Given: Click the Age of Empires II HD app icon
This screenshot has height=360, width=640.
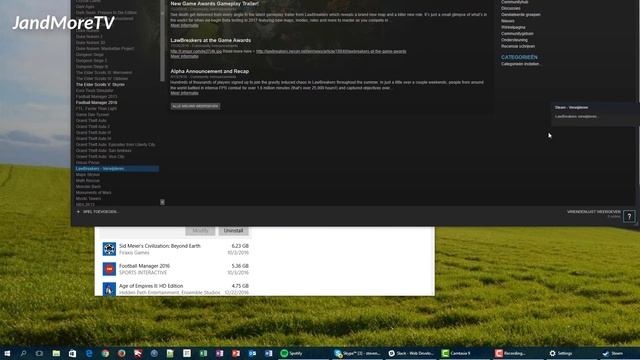Looking at the screenshot, I should (109, 289).
